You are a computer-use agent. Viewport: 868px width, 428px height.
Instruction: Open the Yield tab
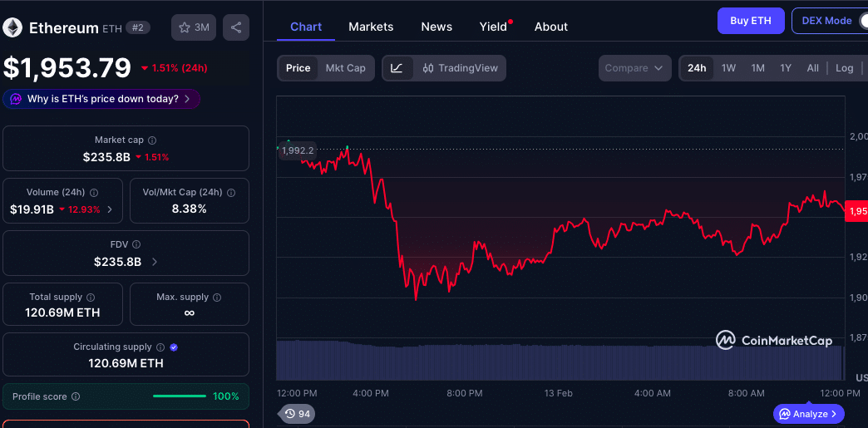pyautogui.click(x=493, y=27)
